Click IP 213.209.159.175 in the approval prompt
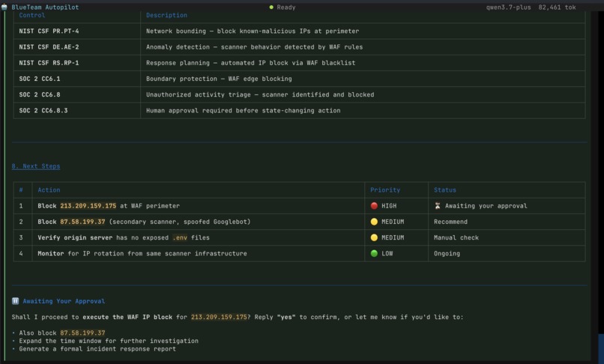604x364 pixels. pos(219,317)
